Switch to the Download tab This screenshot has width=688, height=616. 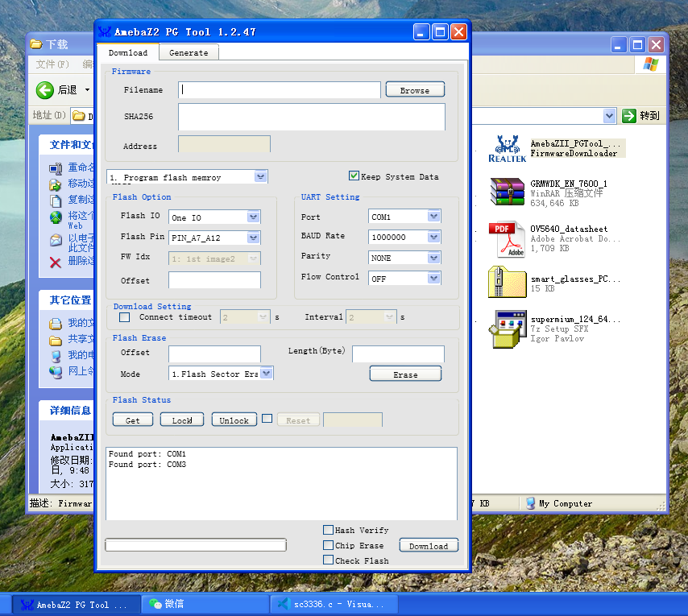[128, 53]
